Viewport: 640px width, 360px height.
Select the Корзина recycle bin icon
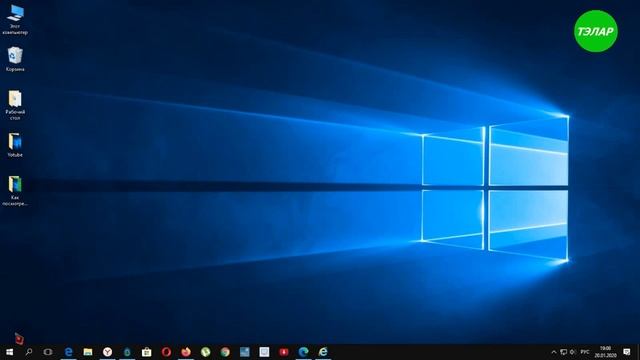pyautogui.click(x=15, y=59)
